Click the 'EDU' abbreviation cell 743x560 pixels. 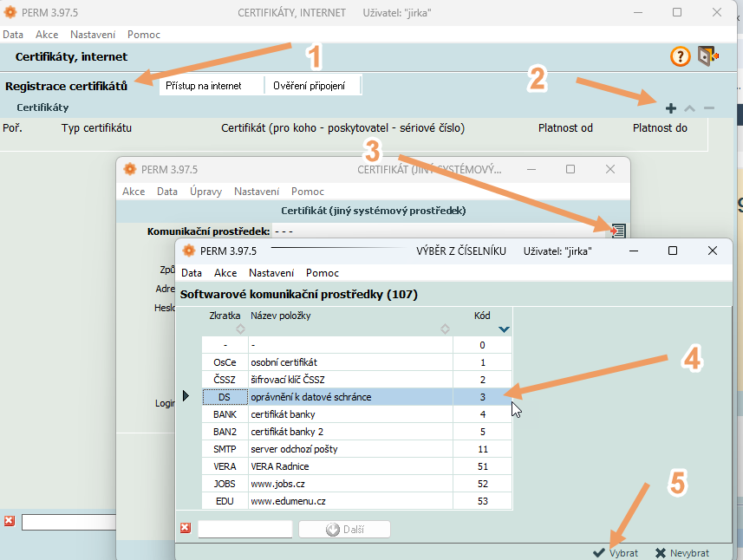pos(225,501)
